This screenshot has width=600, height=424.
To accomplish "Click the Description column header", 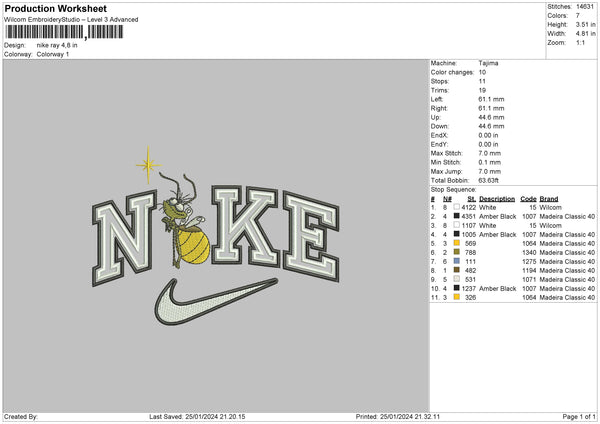I will (x=497, y=199).
